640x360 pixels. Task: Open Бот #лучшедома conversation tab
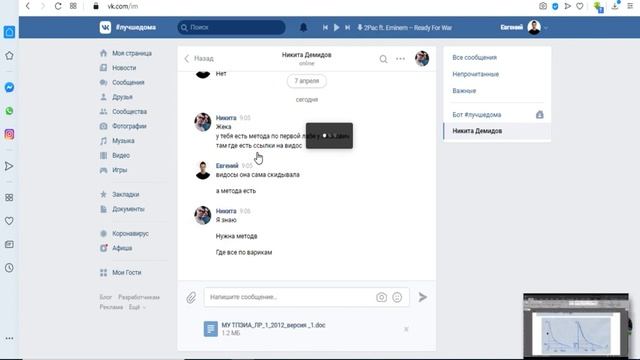pyautogui.click(x=497, y=115)
